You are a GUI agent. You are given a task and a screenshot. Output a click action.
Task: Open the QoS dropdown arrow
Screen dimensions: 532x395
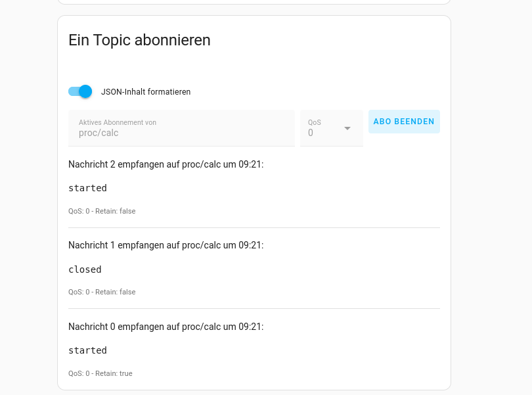(x=347, y=128)
